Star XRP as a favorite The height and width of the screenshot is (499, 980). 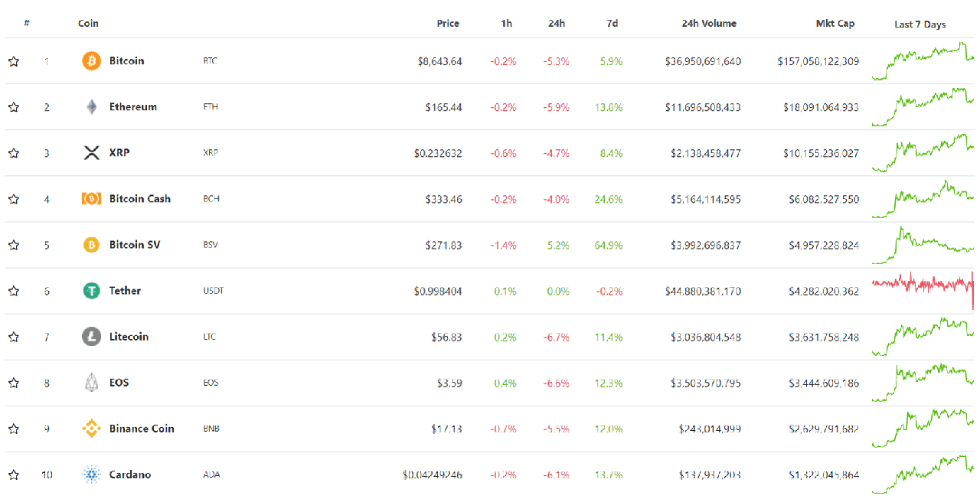[14, 153]
